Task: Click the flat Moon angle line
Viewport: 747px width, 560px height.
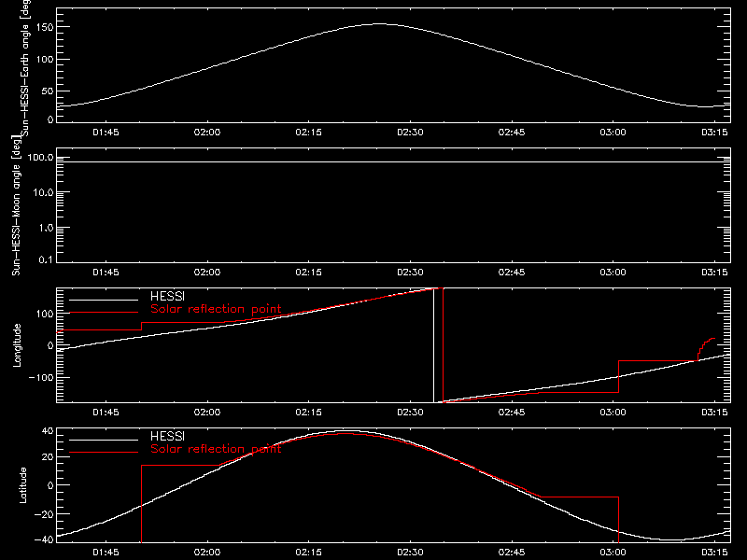Action: tap(393, 162)
